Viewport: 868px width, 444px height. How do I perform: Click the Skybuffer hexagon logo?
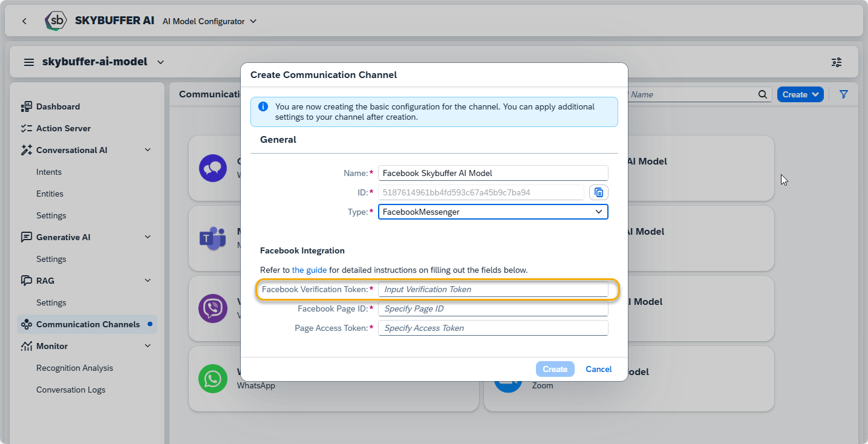pos(56,21)
